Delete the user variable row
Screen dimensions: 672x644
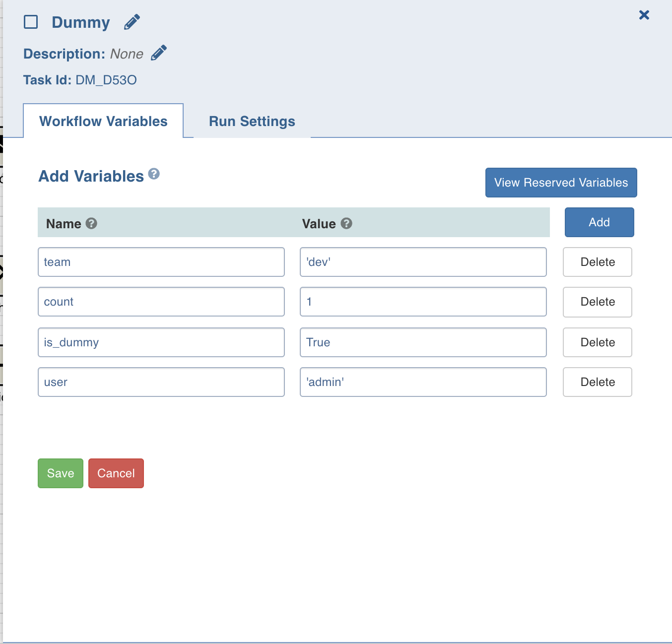tap(598, 382)
